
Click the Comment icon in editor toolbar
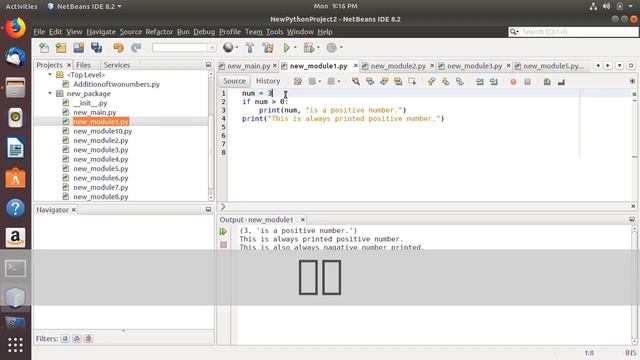547,82
